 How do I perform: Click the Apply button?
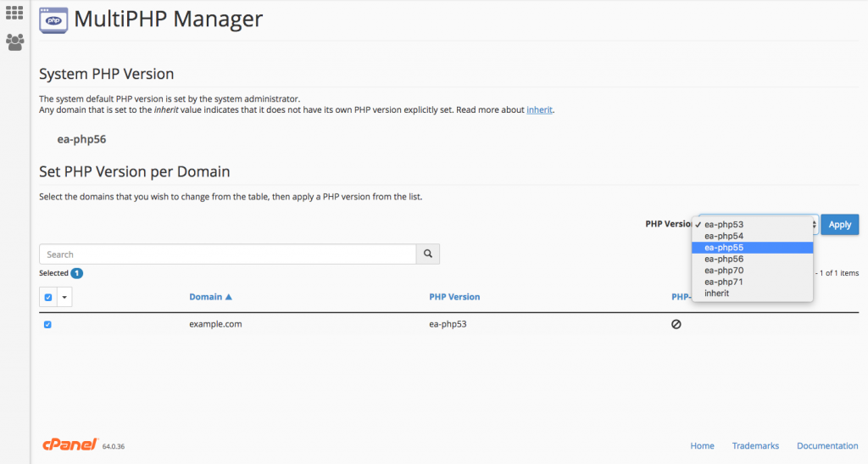pyautogui.click(x=839, y=224)
